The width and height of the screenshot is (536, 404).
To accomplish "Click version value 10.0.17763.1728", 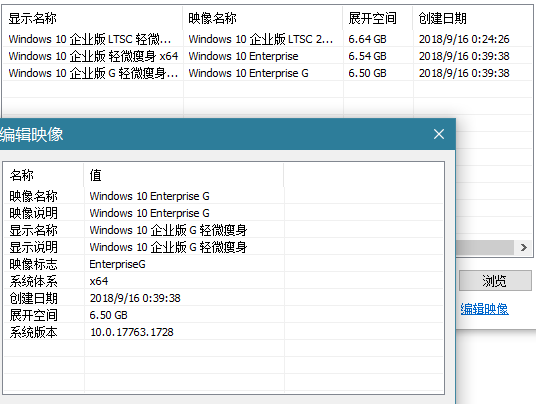I will [132, 332].
